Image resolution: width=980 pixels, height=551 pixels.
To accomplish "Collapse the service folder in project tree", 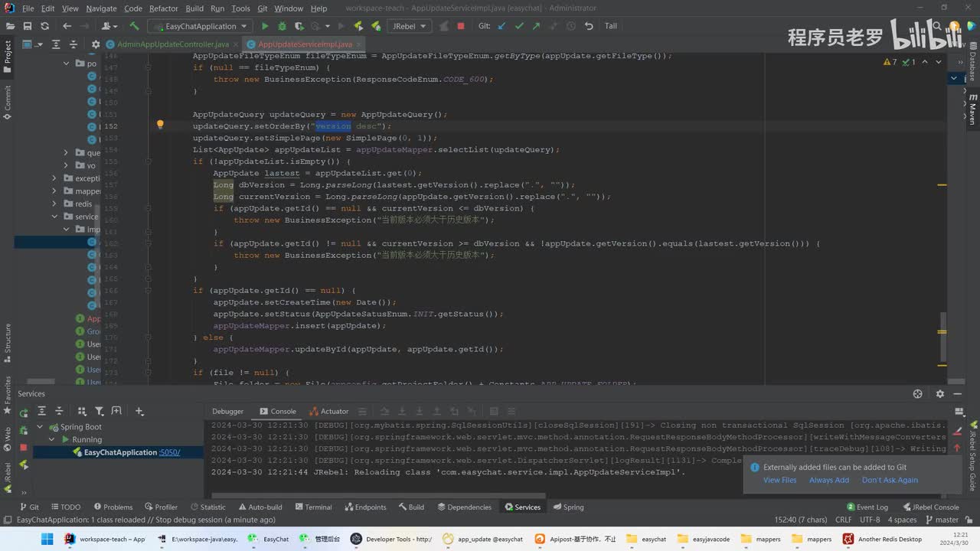I will (x=54, y=217).
